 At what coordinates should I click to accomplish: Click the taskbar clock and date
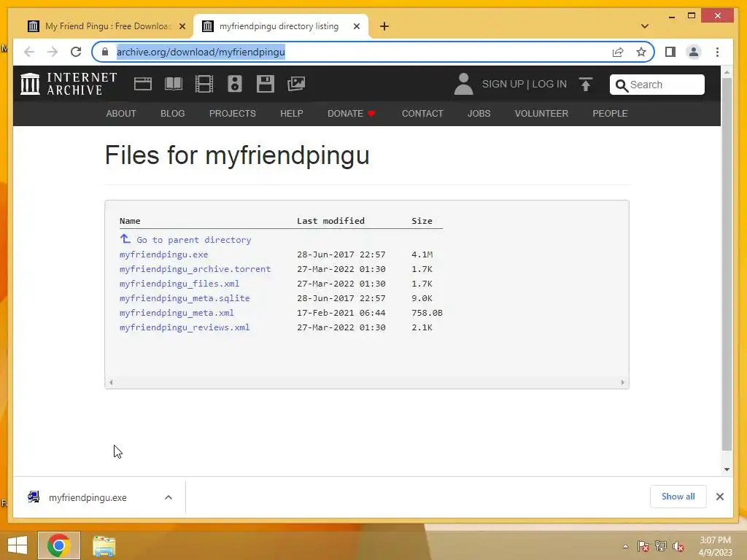(x=715, y=546)
